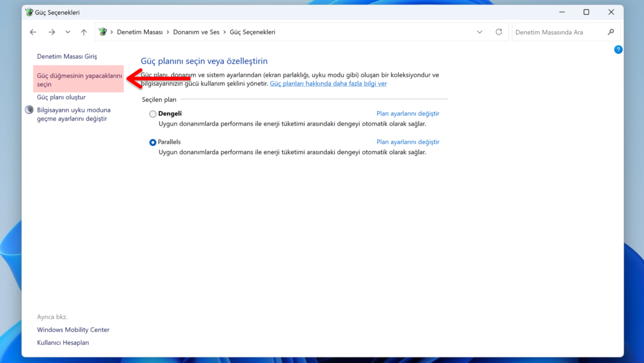Click the heading Güç planını seçin veya özelleştirin
Screen dimensions: 644x363
click(x=204, y=61)
